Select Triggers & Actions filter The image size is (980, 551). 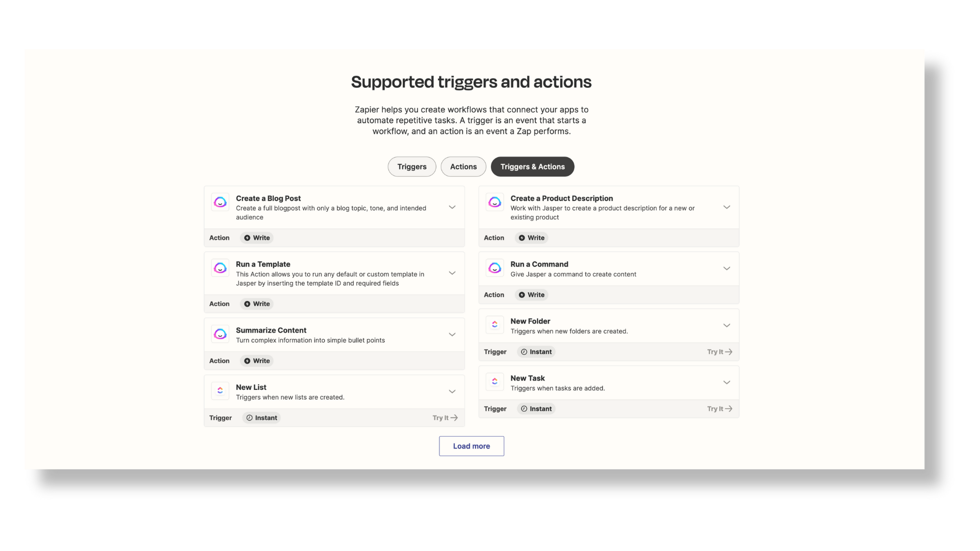click(x=532, y=166)
